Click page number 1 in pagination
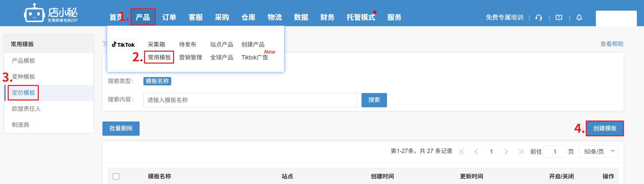Viewport: 644px width, 184px height. (491, 151)
